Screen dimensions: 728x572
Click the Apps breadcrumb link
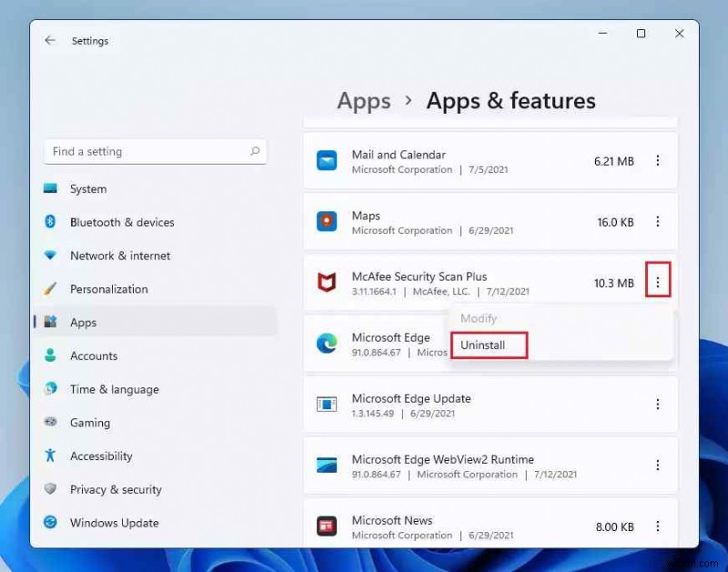click(x=363, y=101)
